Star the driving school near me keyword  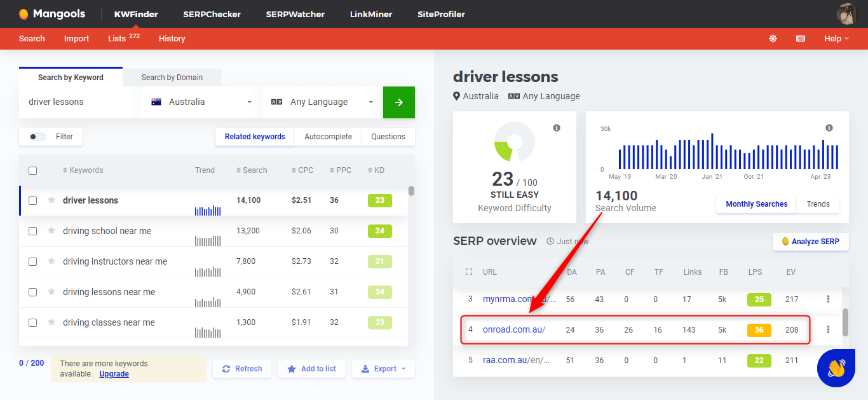[x=51, y=231]
